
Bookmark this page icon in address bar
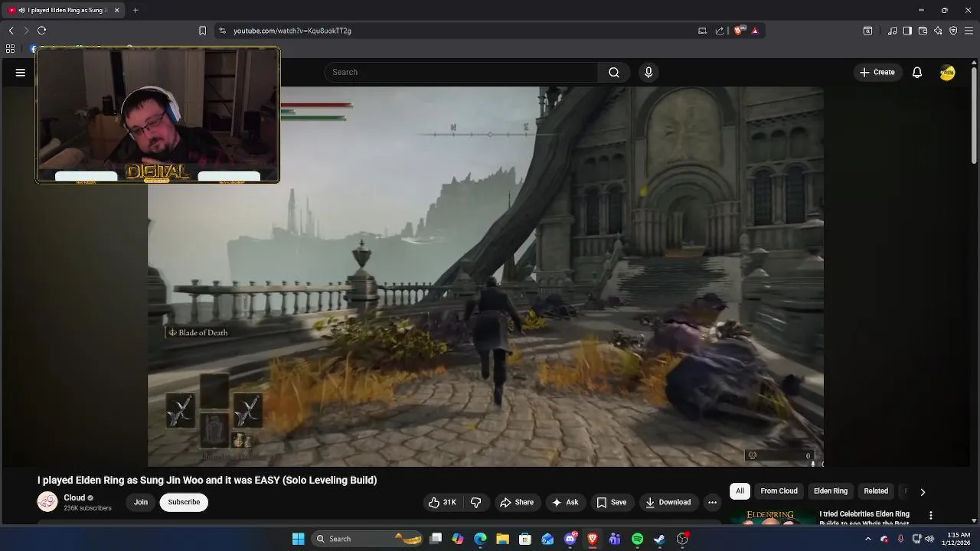202,31
